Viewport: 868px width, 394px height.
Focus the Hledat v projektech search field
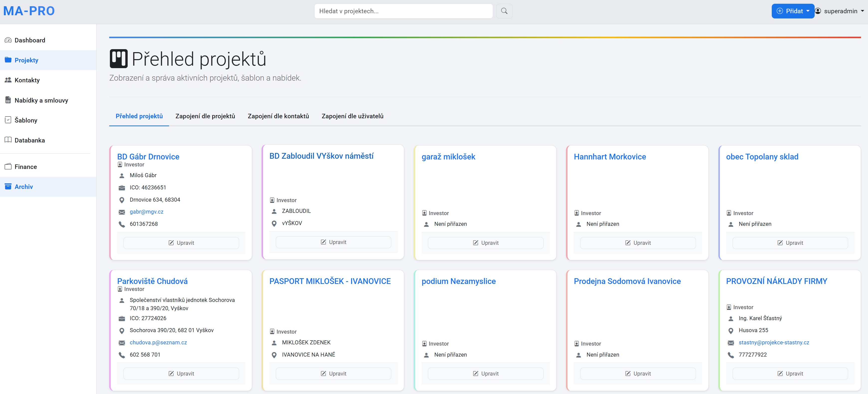click(x=403, y=11)
